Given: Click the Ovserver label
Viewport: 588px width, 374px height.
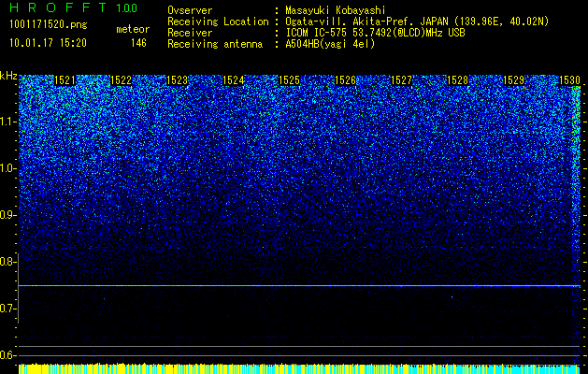Looking at the screenshot, I should [x=190, y=10].
